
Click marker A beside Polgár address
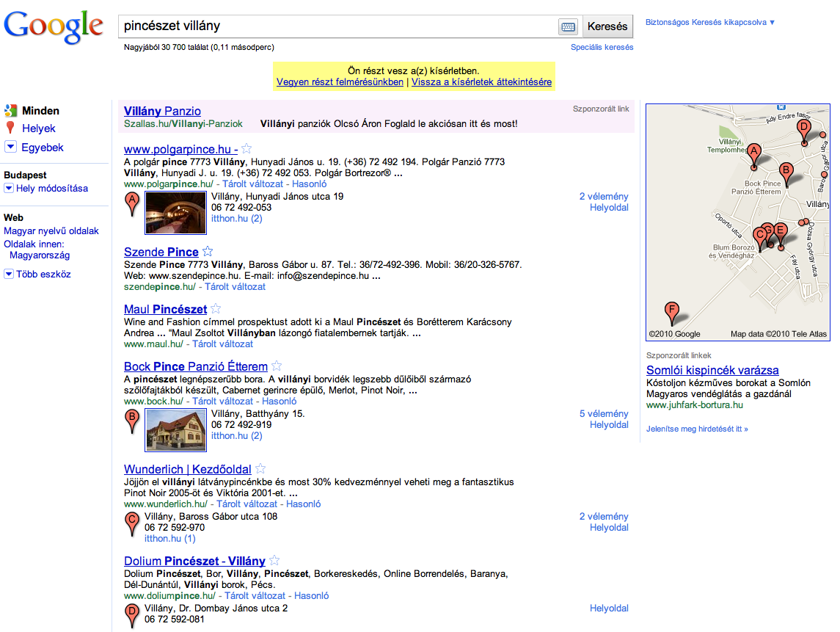click(x=132, y=204)
